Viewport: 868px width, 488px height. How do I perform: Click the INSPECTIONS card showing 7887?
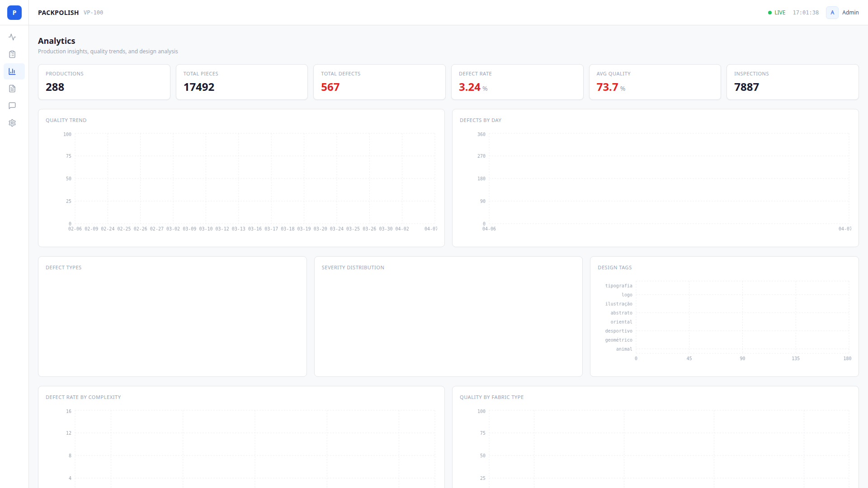click(x=793, y=82)
